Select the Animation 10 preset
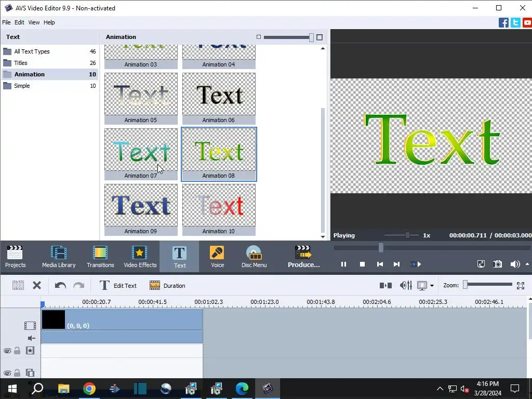 [219, 210]
